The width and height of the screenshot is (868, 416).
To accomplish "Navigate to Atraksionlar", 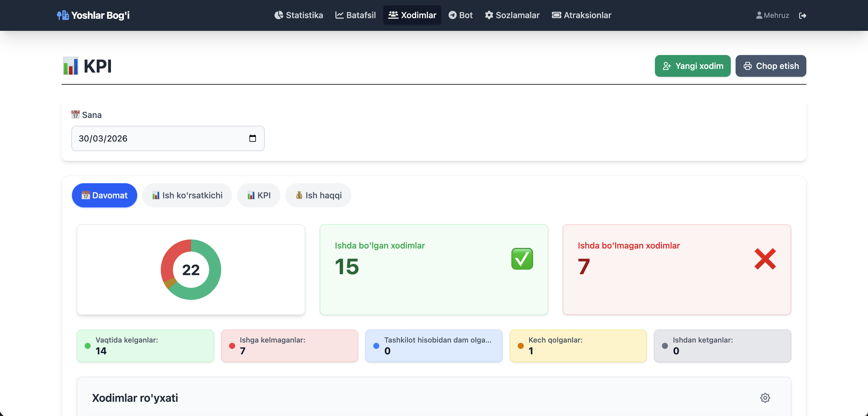I will [x=581, y=15].
